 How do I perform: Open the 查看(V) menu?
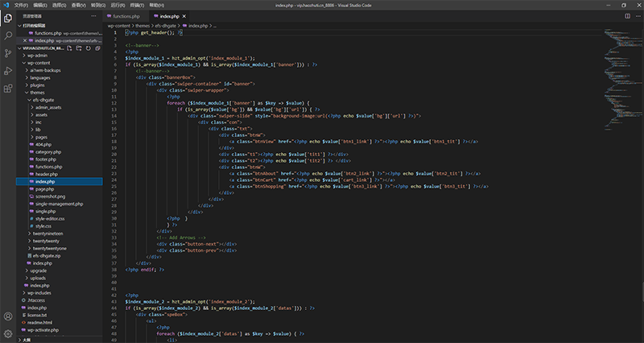(x=78, y=6)
